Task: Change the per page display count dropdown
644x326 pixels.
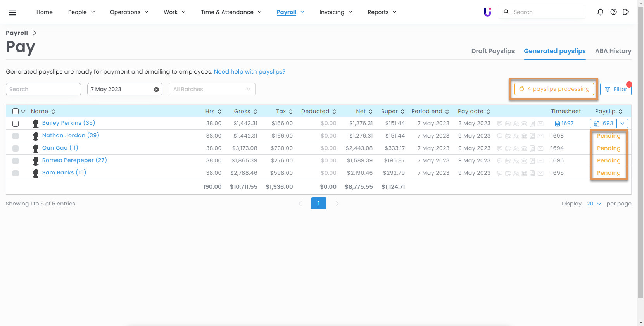Action: pos(594,204)
